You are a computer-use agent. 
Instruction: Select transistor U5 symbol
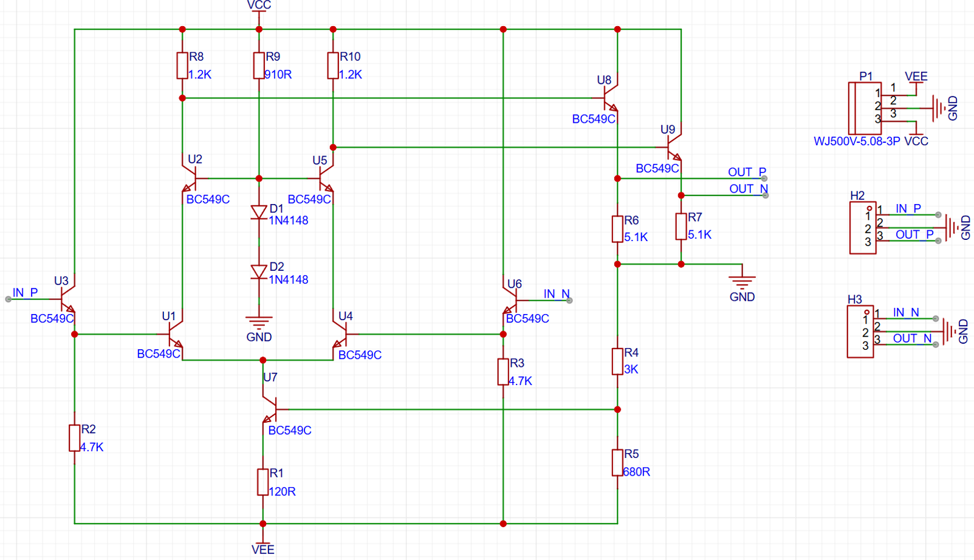pos(326,178)
